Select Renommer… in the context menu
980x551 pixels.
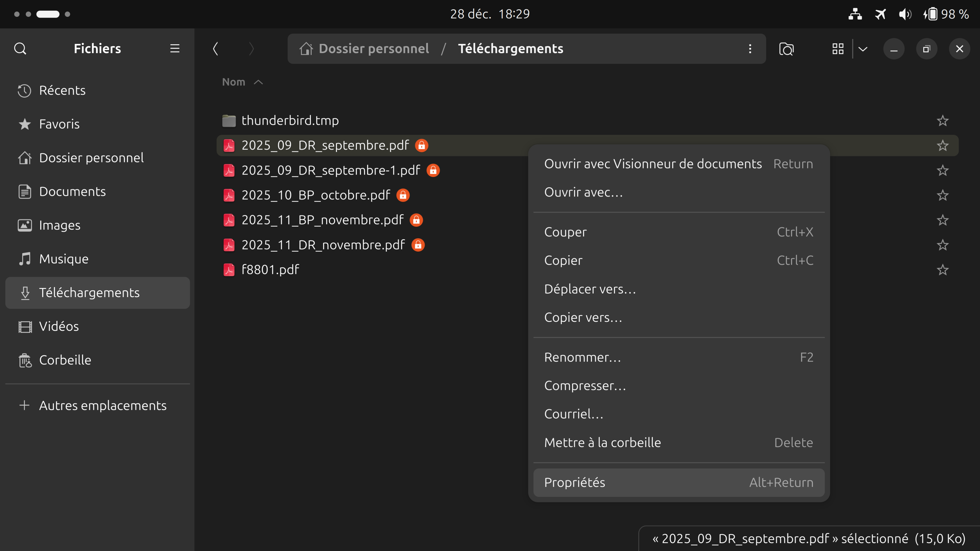coord(583,357)
